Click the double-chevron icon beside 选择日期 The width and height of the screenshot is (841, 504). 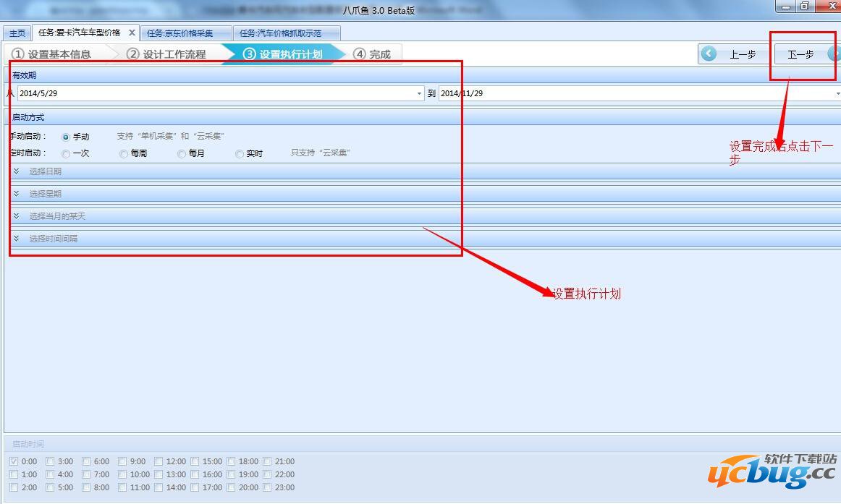pos(17,171)
